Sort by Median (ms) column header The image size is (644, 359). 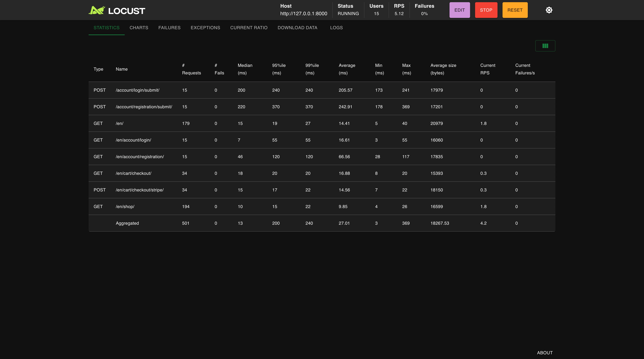pyautogui.click(x=245, y=69)
